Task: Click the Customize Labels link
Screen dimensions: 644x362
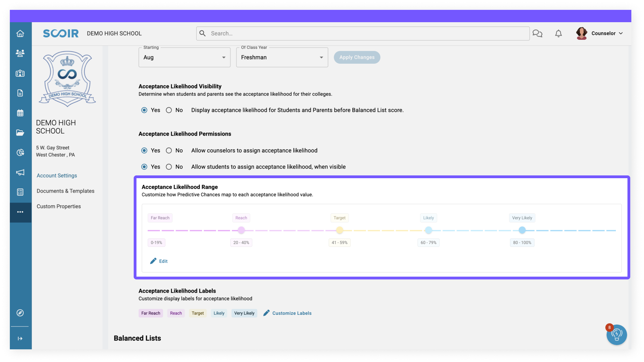Action: pyautogui.click(x=292, y=313)
